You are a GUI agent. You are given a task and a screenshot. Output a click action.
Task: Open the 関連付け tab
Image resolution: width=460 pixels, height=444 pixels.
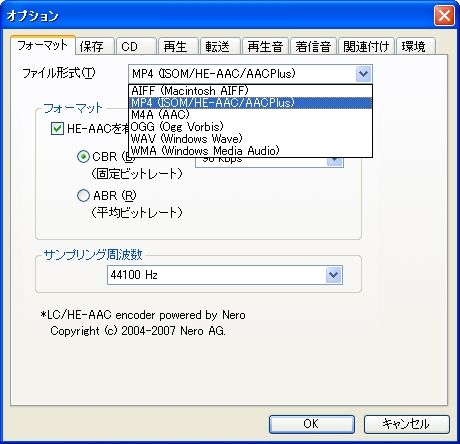(x=366, y=46)
